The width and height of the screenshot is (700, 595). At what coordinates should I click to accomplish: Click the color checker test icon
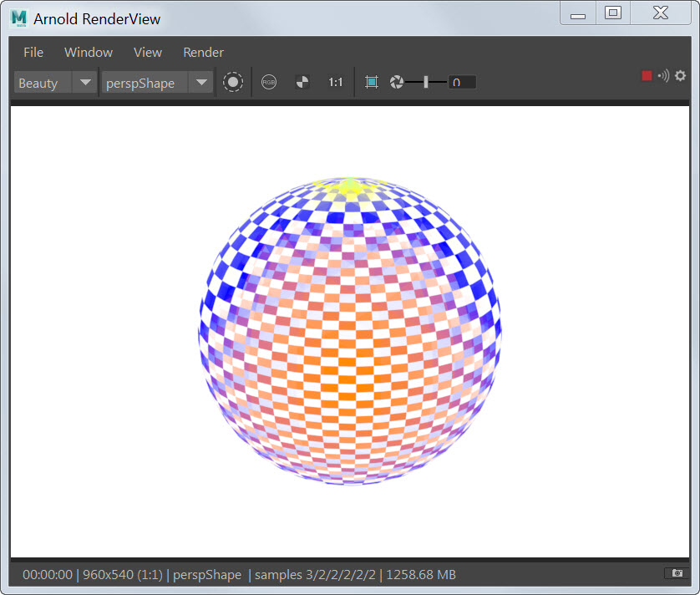(x=302, y=82)
